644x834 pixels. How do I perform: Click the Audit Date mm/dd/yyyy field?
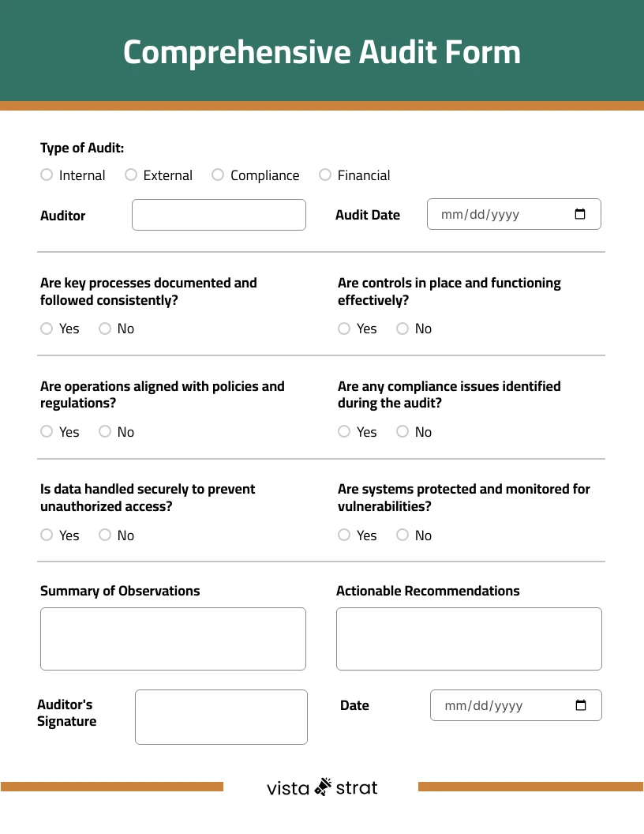[497, 213]
